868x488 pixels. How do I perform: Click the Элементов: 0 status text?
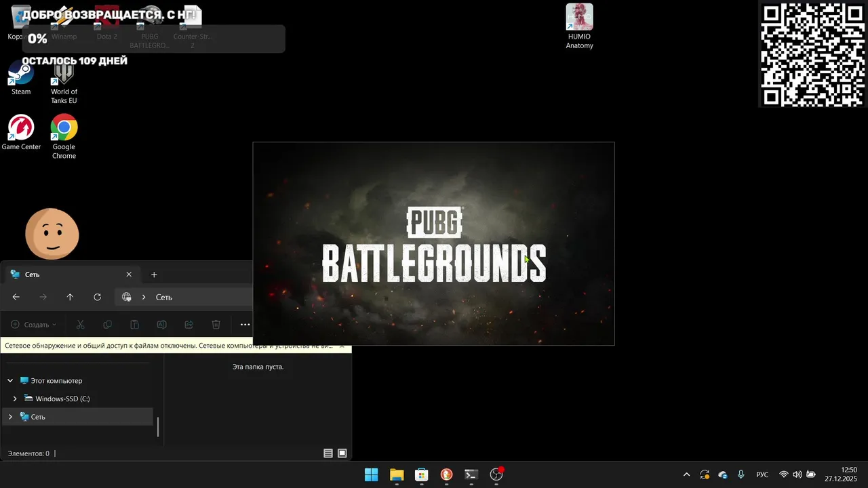[28, 453]
